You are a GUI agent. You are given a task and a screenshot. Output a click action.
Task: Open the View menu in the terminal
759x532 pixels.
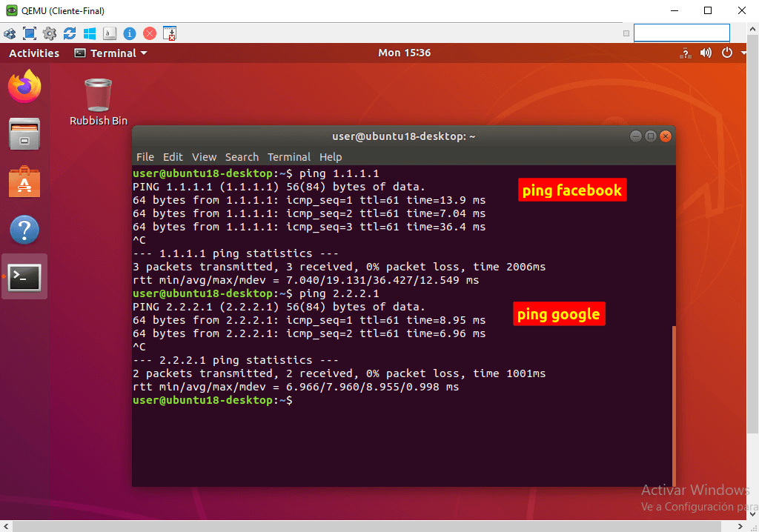pyautogui.click(x=205, y=157)
